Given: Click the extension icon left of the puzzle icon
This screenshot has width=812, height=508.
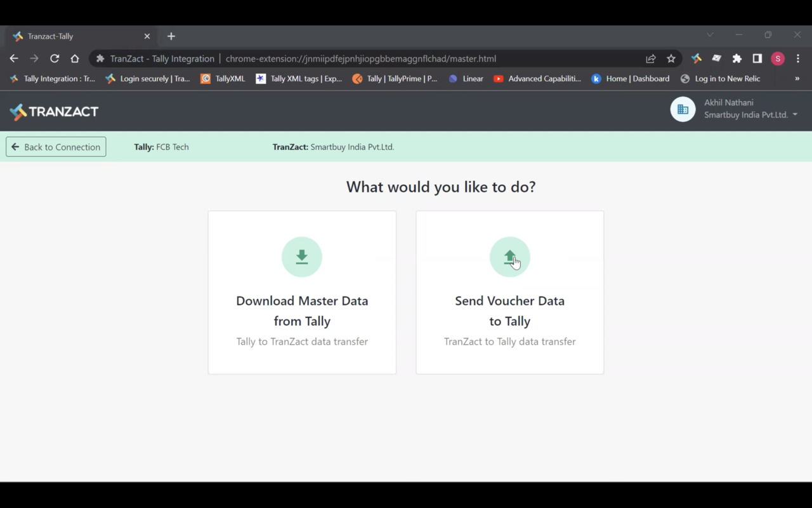Looking at the screenshot, I should click(x=717, y=58).
